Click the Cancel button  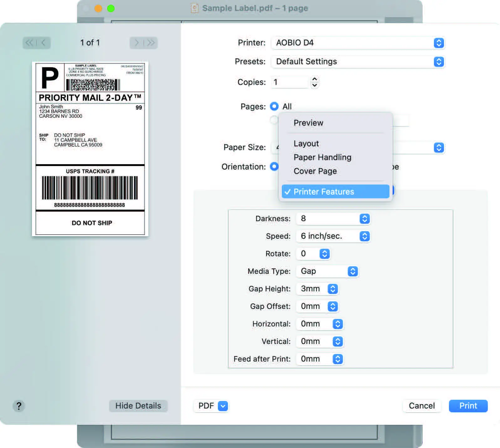click(x=422, y=406)
